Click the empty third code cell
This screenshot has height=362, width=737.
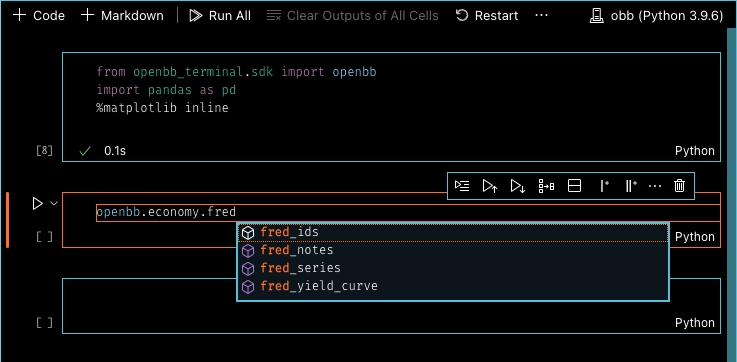(x=391, y=306)
